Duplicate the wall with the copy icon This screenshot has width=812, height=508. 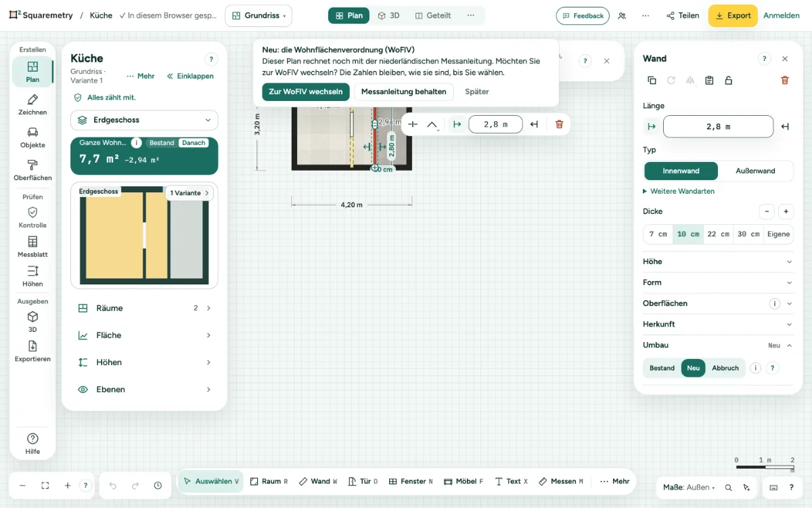[x=652, y=80]
